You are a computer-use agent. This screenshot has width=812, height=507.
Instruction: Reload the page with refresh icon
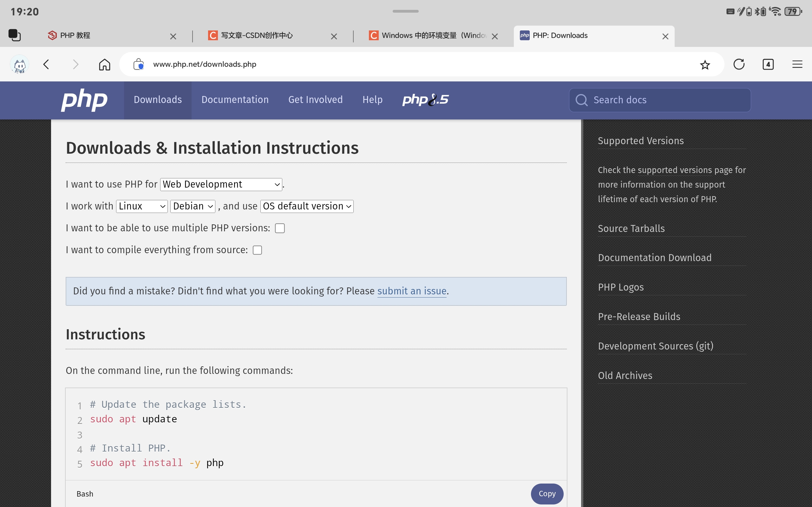tap(738, 64)
